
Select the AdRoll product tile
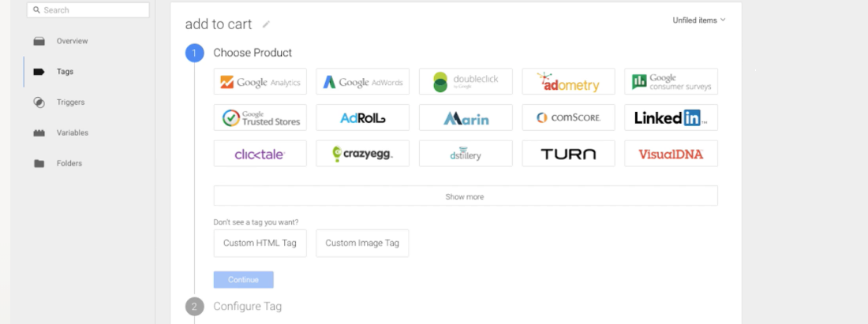point(363,117)
